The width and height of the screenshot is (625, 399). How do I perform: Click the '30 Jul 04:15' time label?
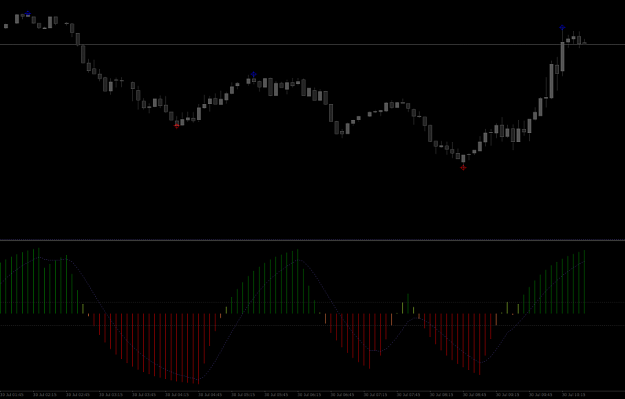click(177, 395)
